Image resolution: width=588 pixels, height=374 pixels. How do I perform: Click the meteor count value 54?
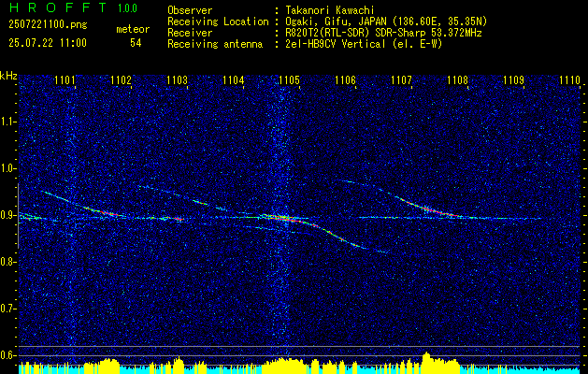[x=136, y=43]
